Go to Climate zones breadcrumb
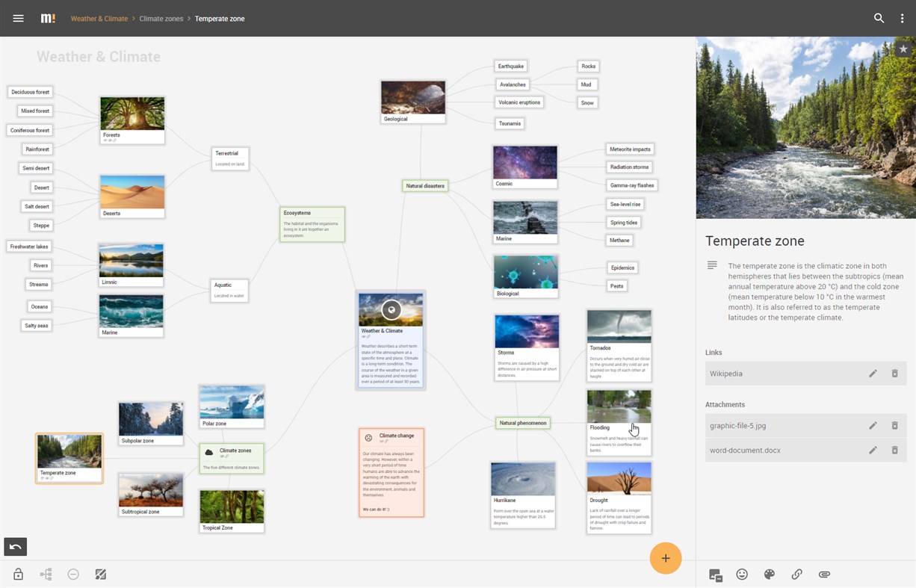Screen dimensions: 916x588 tap(161, 19)
